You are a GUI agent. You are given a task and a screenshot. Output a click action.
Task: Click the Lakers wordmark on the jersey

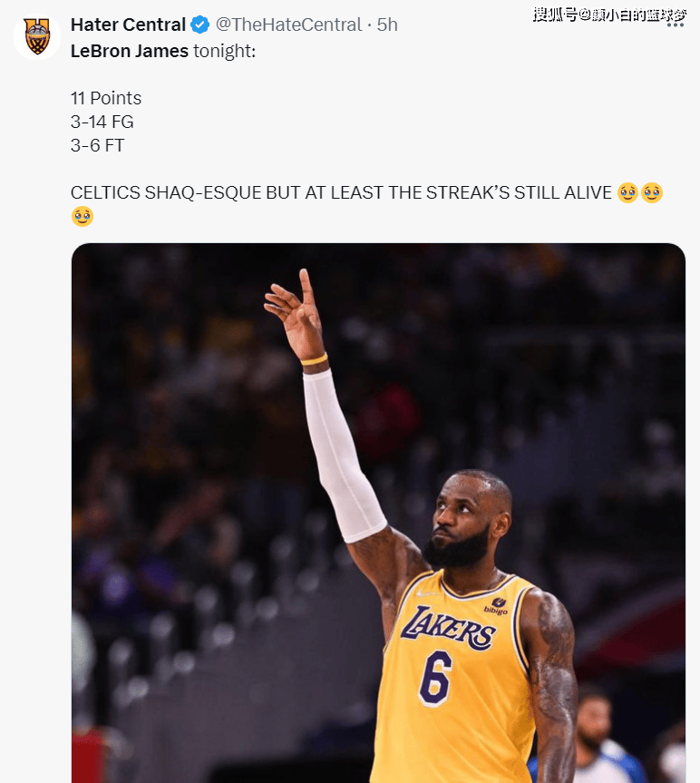(x=448, y=628)
